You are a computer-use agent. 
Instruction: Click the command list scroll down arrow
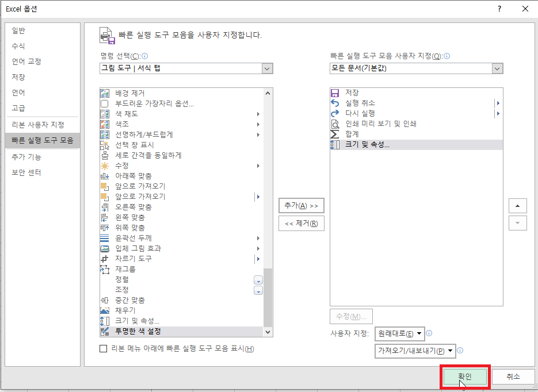pyautogui.click(x=268, y=332)
